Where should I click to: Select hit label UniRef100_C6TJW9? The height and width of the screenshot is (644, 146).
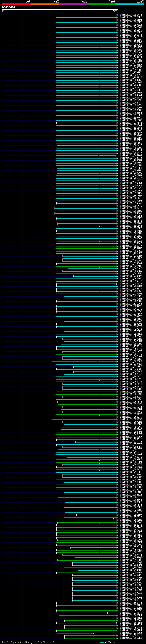[x=131, y=342]
